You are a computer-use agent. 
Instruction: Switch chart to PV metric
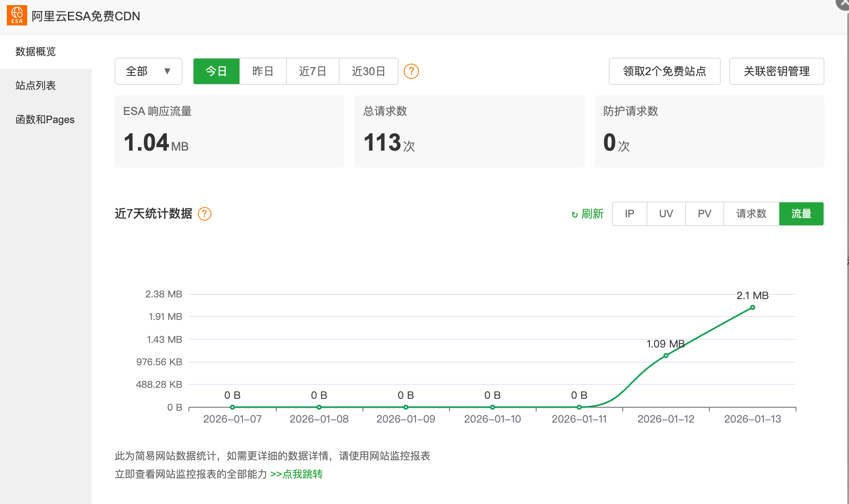pos(704,214)
